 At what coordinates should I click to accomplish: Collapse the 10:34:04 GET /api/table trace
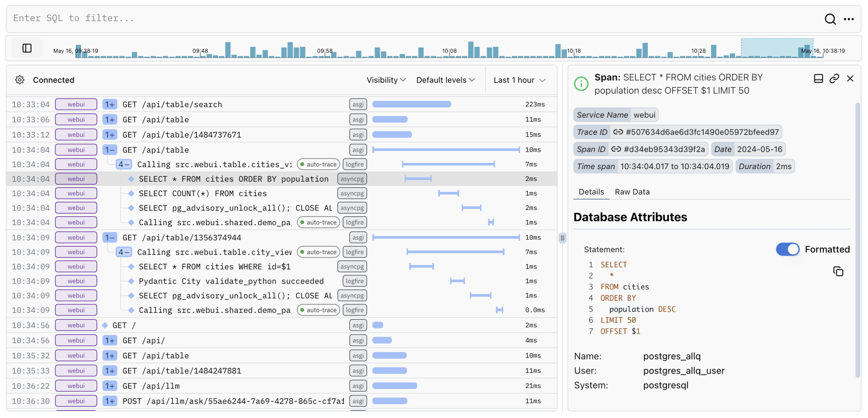[x=110, y=150]
